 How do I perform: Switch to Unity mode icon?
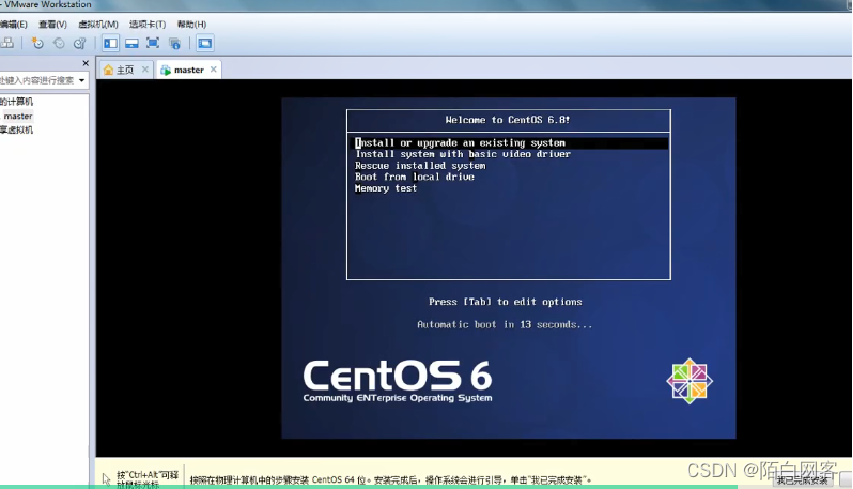175,43
